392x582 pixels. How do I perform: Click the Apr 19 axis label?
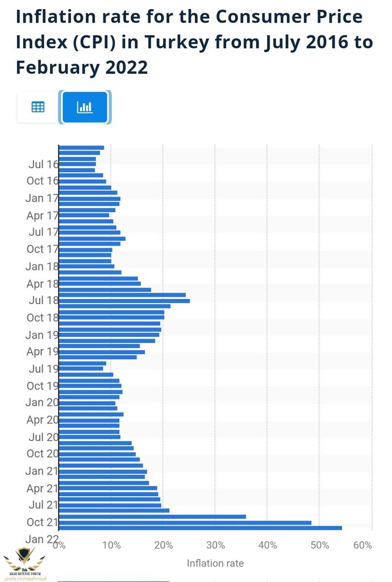click(x=43, y=351)
